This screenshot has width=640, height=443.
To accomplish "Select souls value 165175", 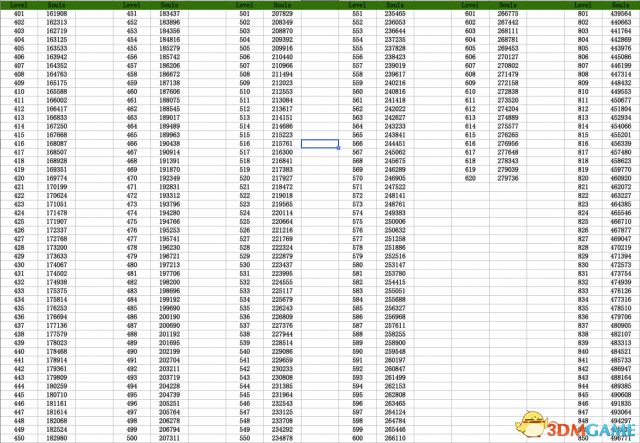I will click(57, 83).
